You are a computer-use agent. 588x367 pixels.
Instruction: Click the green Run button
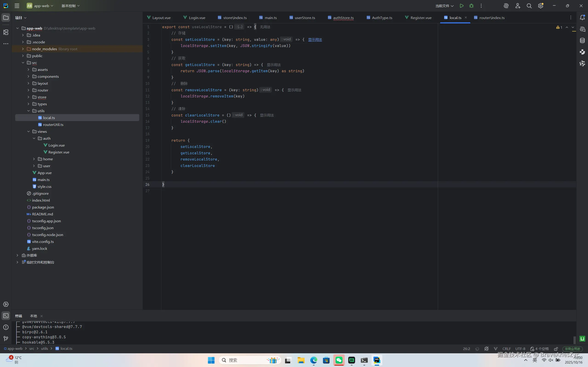(461, 6)
